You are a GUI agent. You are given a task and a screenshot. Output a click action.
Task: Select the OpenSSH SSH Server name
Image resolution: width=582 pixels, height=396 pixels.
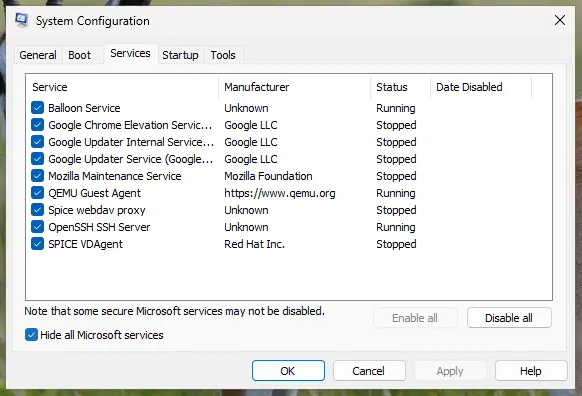pos(99,227)
